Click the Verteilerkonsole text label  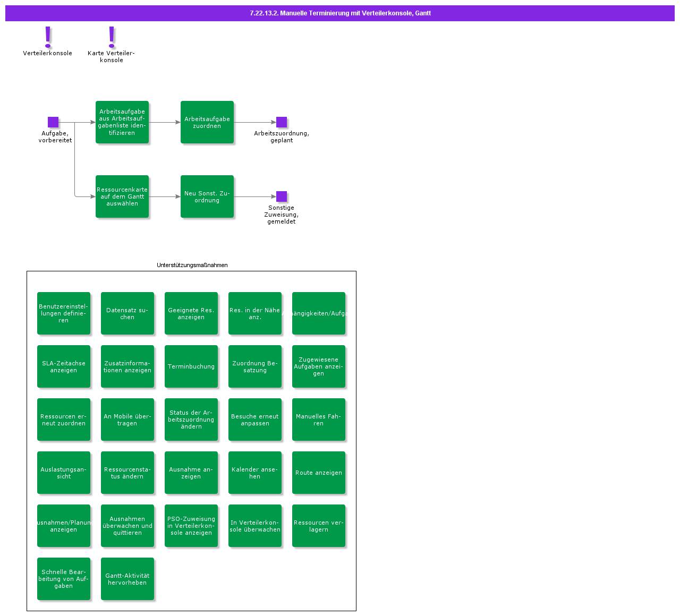pos(48,53)
